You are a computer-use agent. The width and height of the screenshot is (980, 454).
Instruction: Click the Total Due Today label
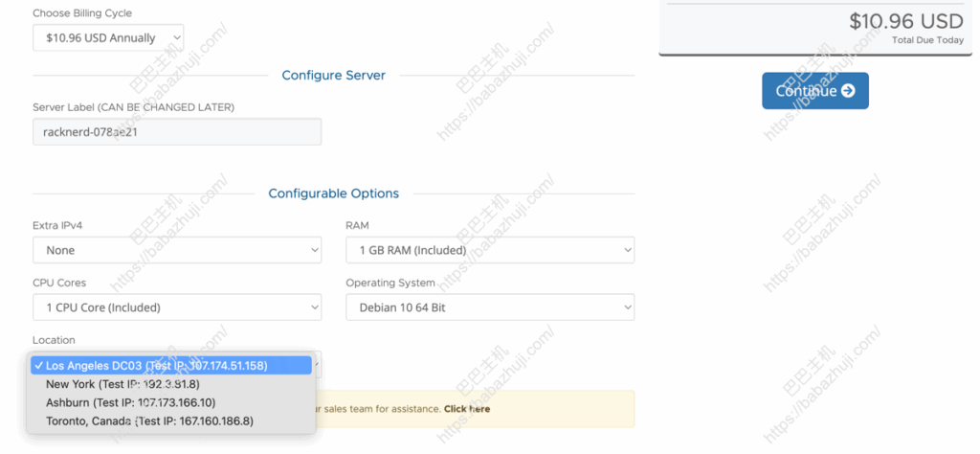pos(927,40)
